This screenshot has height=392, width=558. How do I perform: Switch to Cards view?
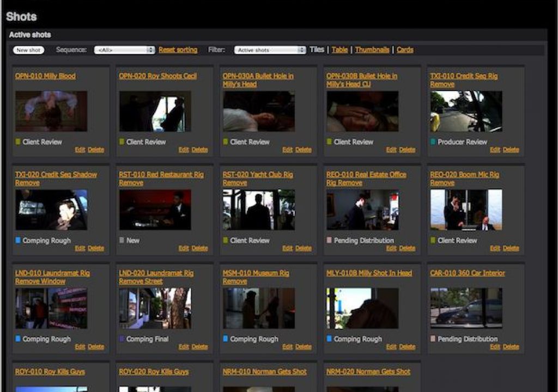click(x=405, y=50)
